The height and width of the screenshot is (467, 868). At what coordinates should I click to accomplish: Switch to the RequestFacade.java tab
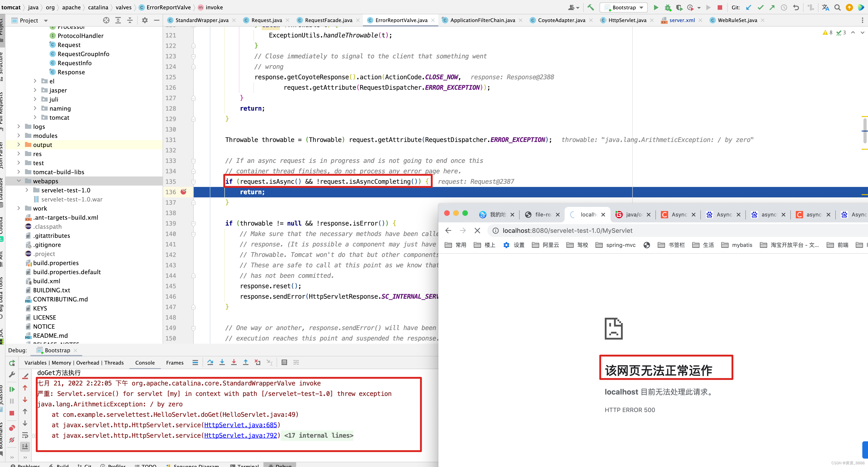(329, 20)
